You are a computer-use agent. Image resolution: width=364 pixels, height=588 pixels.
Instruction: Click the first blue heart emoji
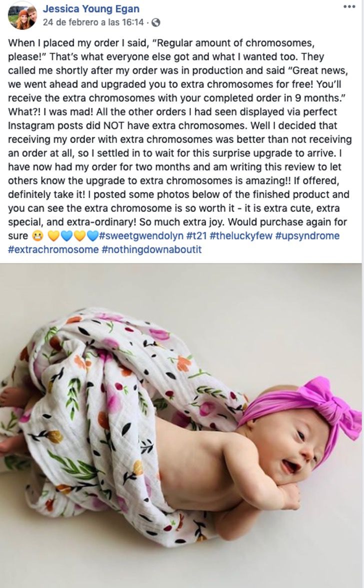point(66,236)
